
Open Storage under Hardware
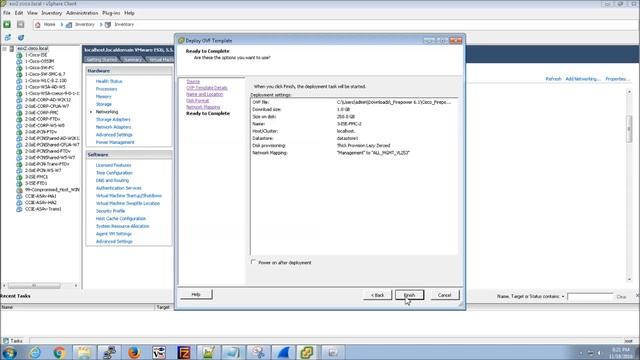[x=103, y=104]
